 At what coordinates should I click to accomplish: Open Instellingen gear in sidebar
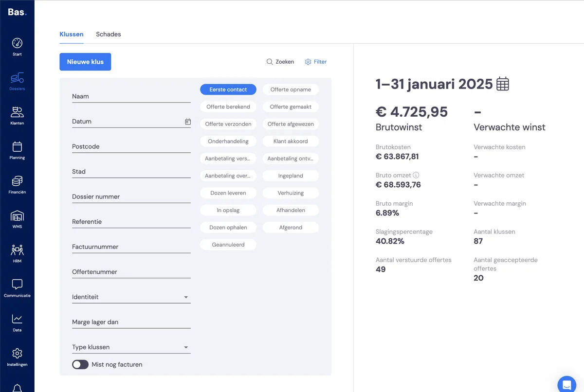click(17, 353)
